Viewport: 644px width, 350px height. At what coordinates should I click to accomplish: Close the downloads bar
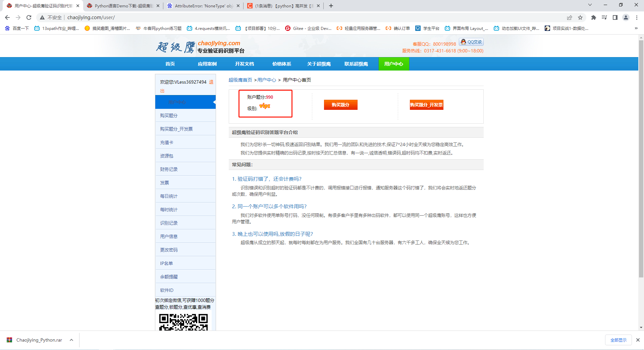638,340
